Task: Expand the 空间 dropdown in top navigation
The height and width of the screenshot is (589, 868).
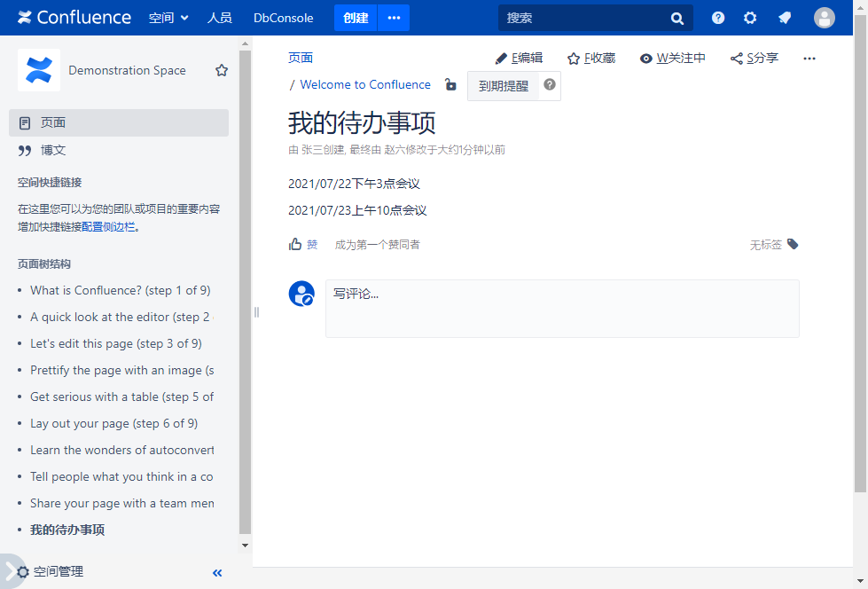Action: tap(168, 18)
